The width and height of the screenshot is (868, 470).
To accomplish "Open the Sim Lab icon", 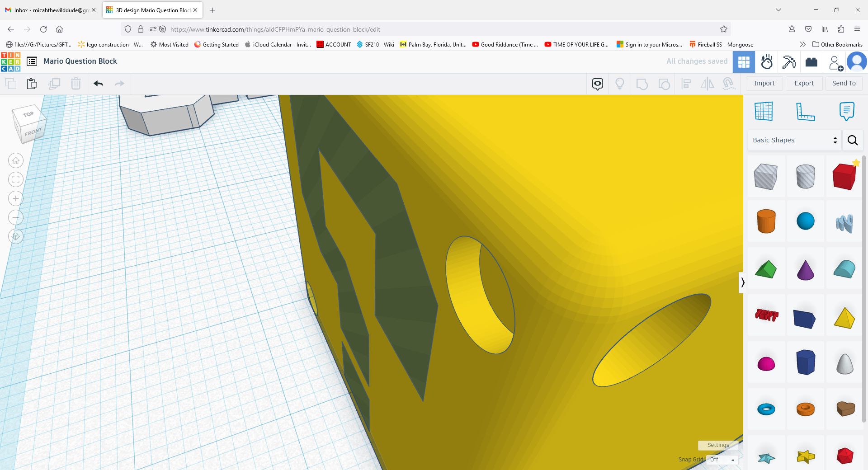I will [x=767, y=62].
